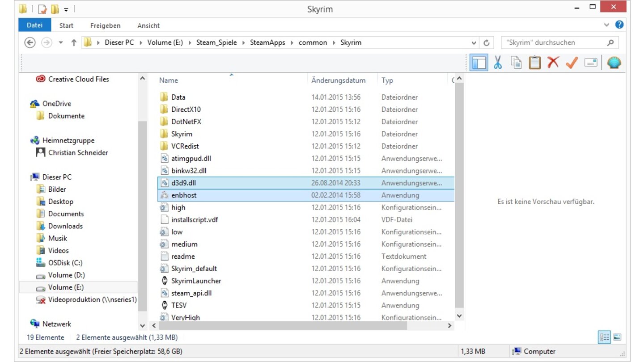This screenshot has height=362, width=644.
Task: Click the New Folder quick access icon
Action: tap(55, 9)
